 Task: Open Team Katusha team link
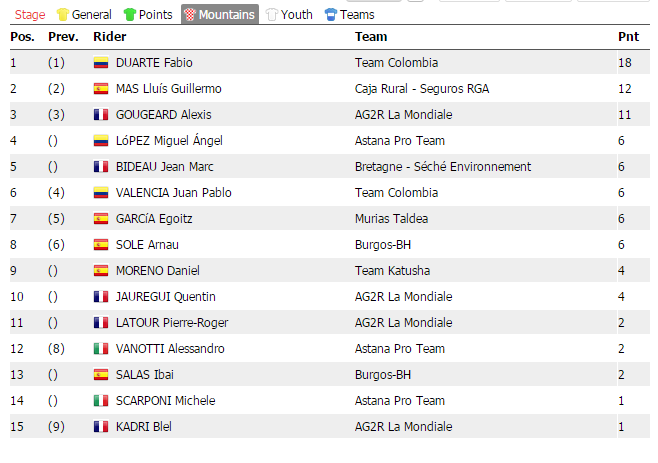(392, 271)
